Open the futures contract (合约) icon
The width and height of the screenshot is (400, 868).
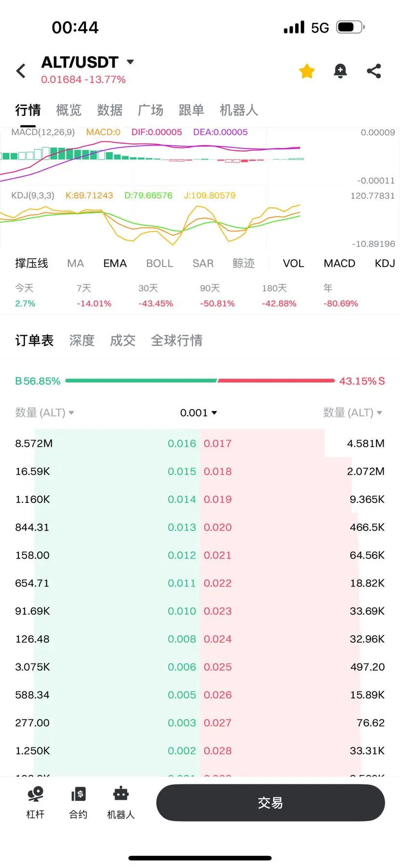coord(78,803)
